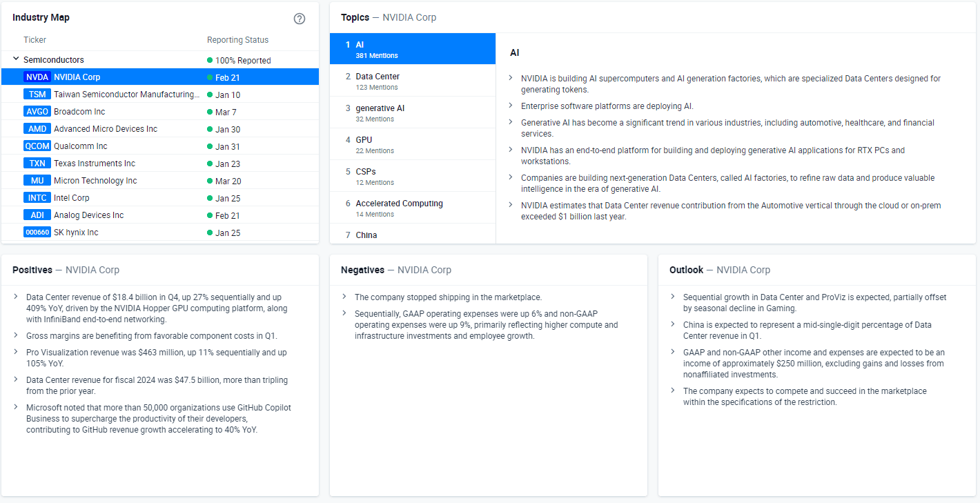Collapse the Semiconductors group chevron

click(x=16, y=59)
